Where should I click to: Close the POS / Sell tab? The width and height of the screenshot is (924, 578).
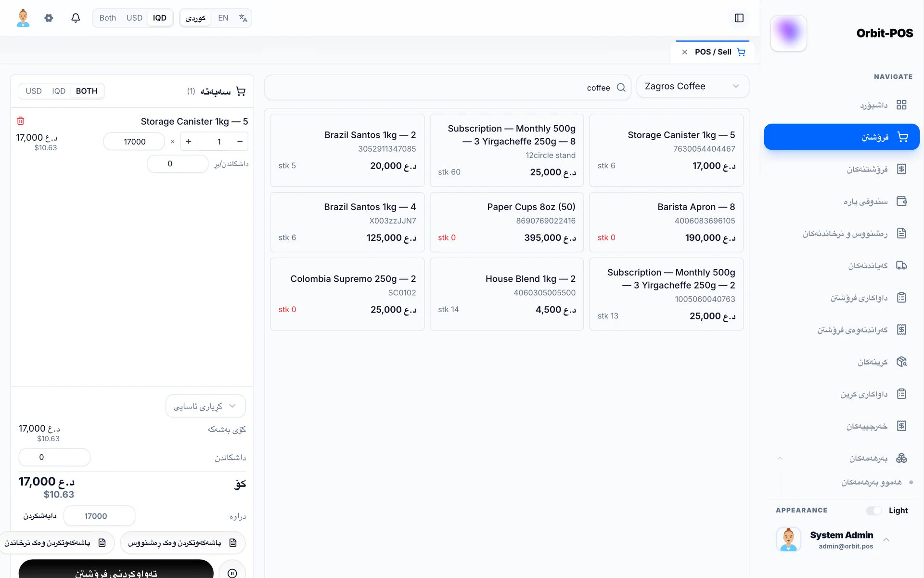coord(684,52)
